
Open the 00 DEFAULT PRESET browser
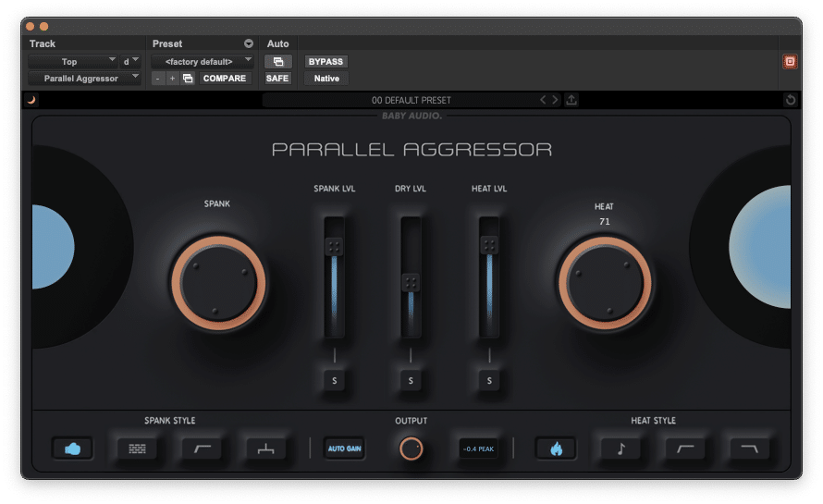(411, 100)
